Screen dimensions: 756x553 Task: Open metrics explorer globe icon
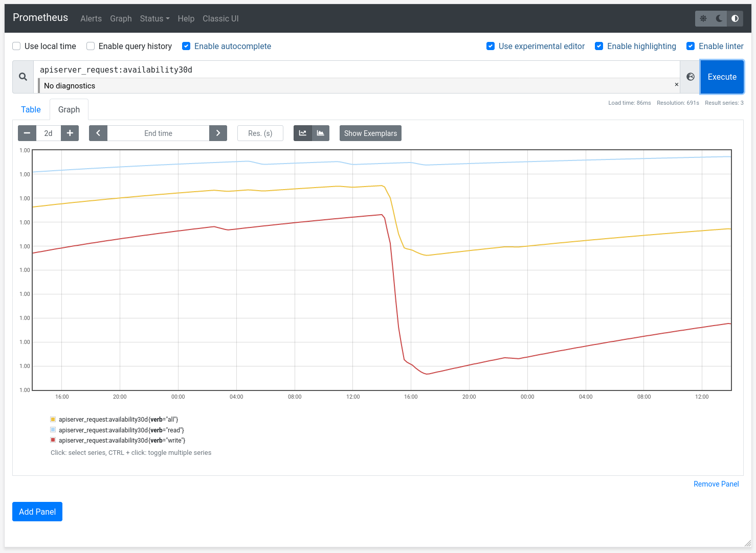tap(691, 77)
